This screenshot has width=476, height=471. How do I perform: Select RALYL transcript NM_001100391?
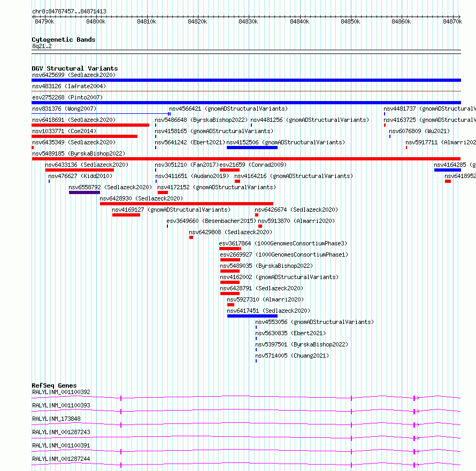pyautogui.click(x=61, y=445)
